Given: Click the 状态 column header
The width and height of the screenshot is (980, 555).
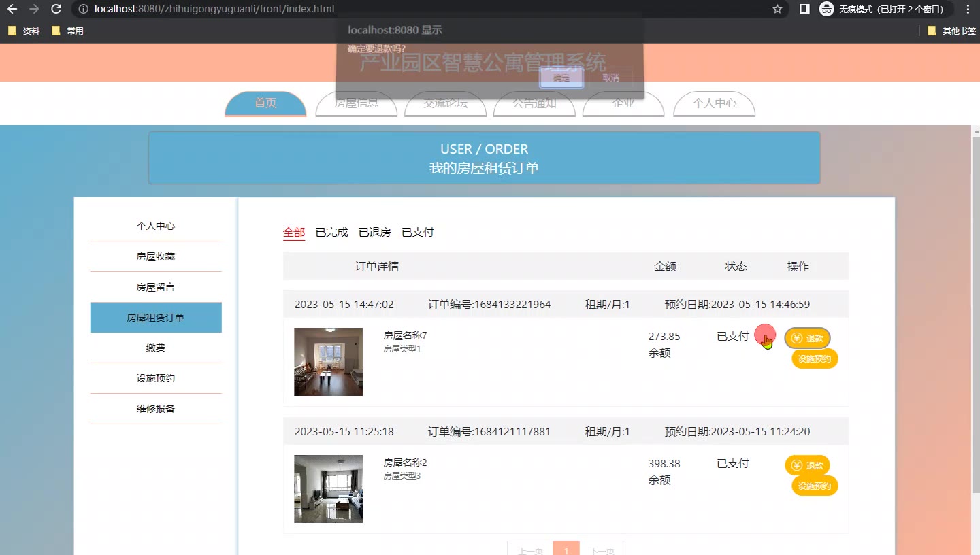Looking at the screenshot, I should [x=736, y=266].
